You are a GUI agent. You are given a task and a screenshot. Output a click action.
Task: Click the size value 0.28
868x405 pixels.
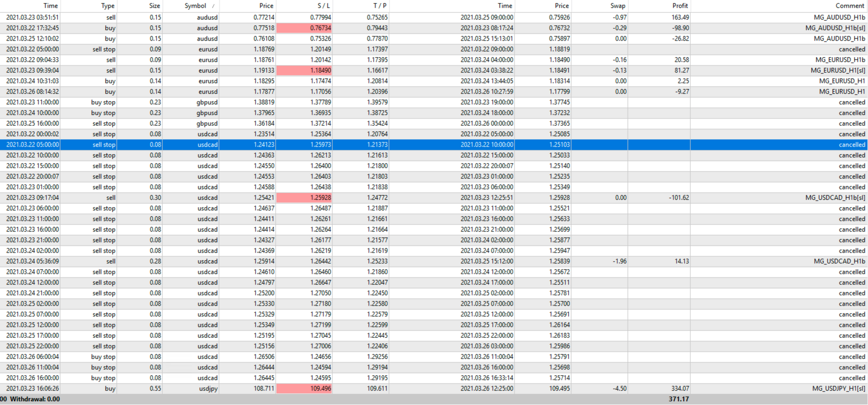(155, 261)
